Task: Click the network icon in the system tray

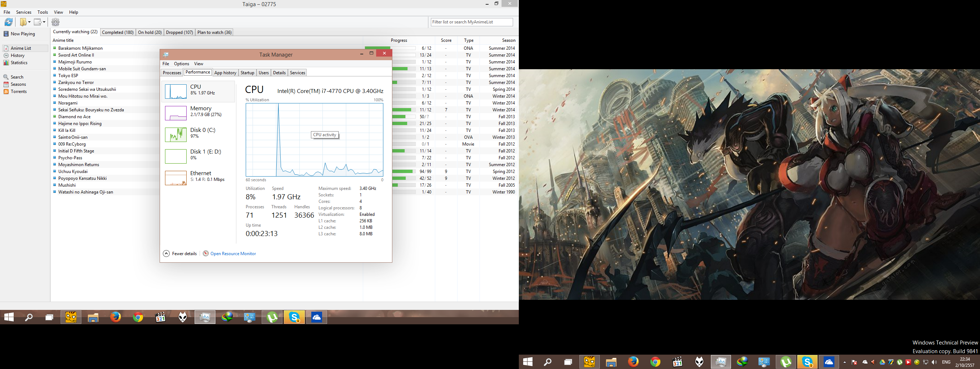Action: coord(926,362)
